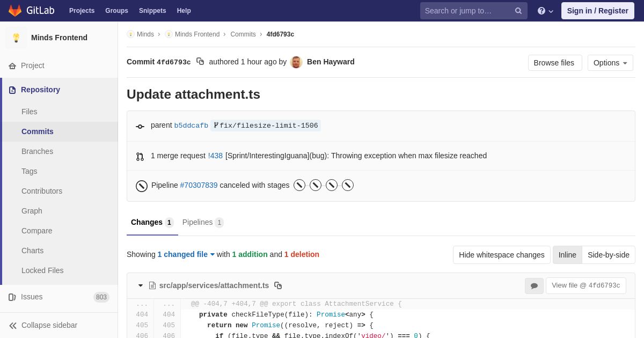Click the last canceled pipeline stage icon
This screenshot has width=644, height=338.
point(348,185)
